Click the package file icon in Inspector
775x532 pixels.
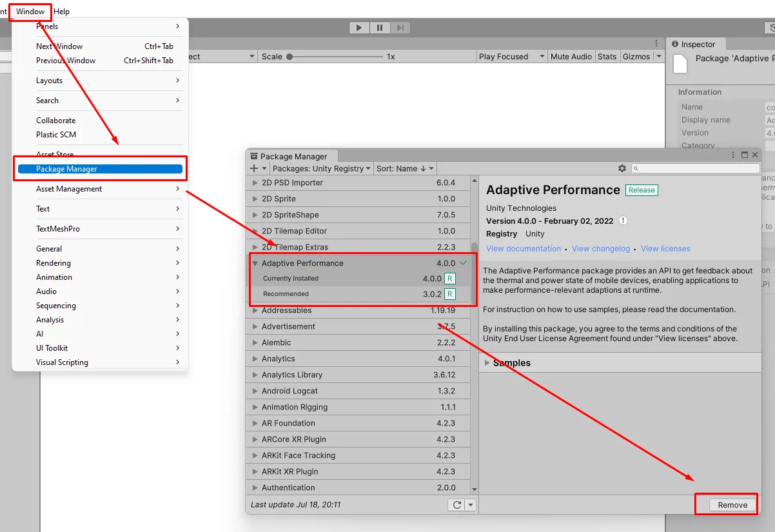point(681,64)
